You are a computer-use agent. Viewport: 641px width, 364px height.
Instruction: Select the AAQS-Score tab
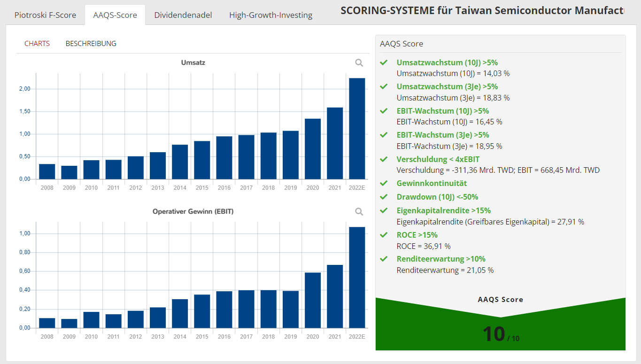coord(115,15)
